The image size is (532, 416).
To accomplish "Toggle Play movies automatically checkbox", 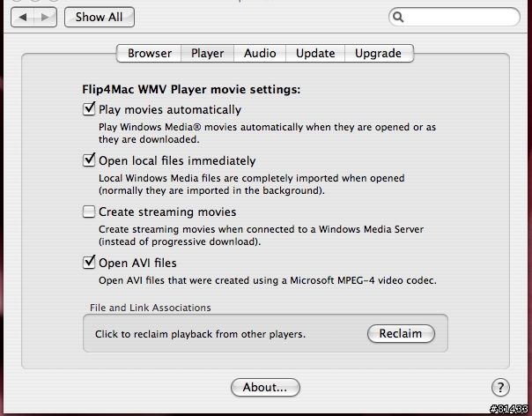I will click(x=89, y=109).
